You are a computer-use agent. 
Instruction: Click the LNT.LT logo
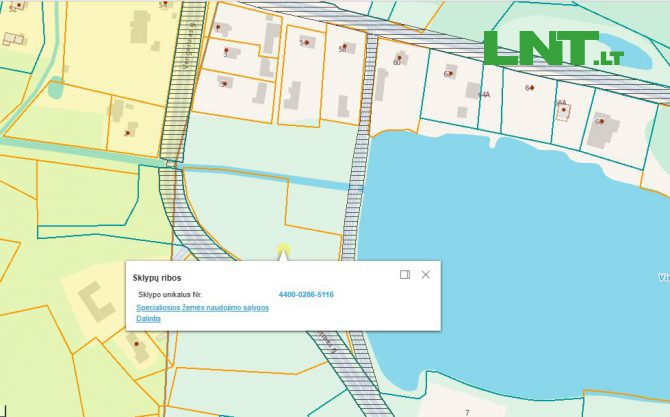click(552, 50)
